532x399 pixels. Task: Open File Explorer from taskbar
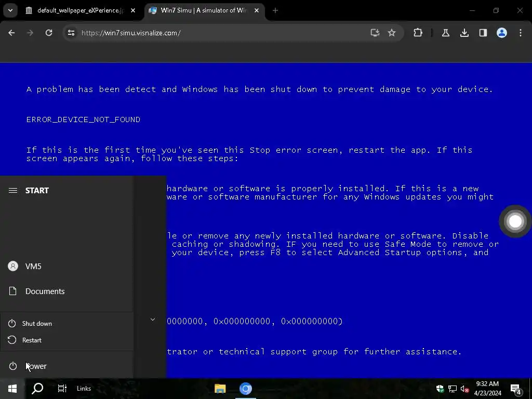pyautogui.click(x=220, y=389)
